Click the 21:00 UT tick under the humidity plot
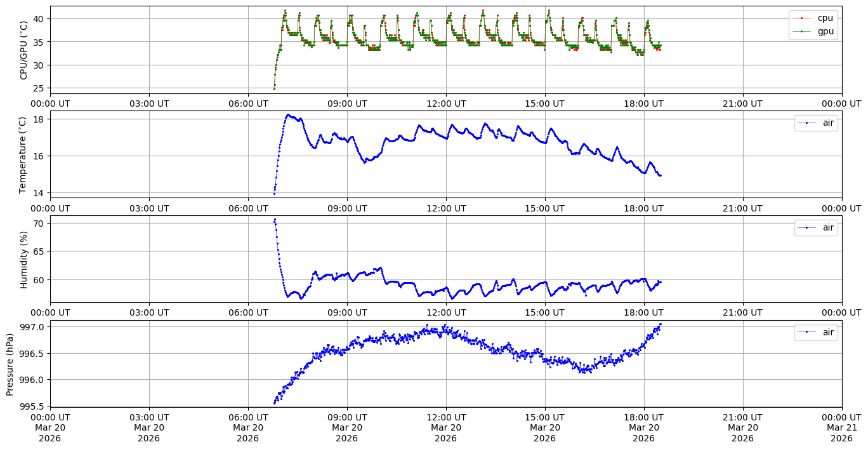This screenshot has height=449, width=868. 743,312
